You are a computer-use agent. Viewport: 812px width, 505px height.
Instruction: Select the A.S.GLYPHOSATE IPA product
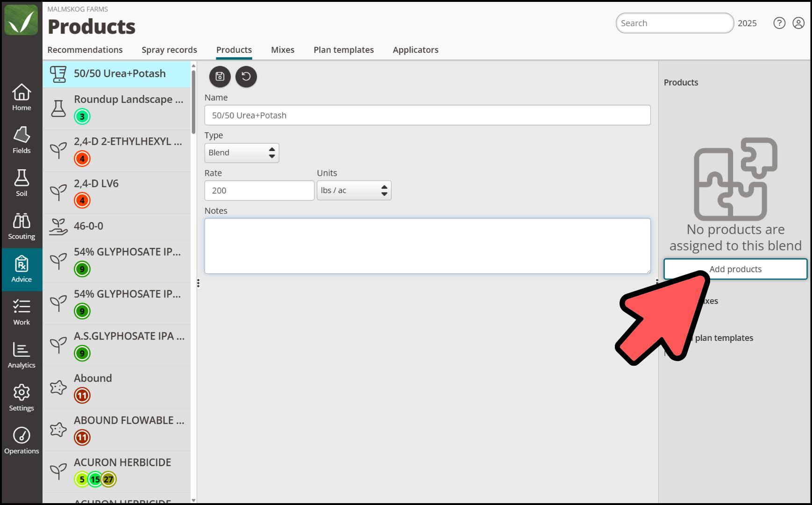click(x=117, y=345)
